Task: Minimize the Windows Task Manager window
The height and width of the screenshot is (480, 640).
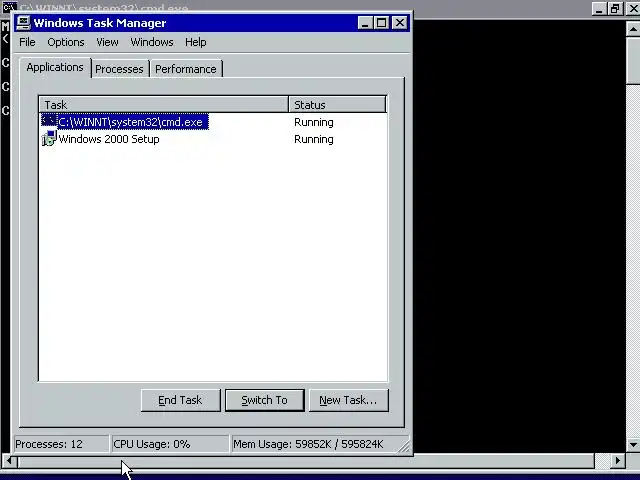Action: pos(365,23)
